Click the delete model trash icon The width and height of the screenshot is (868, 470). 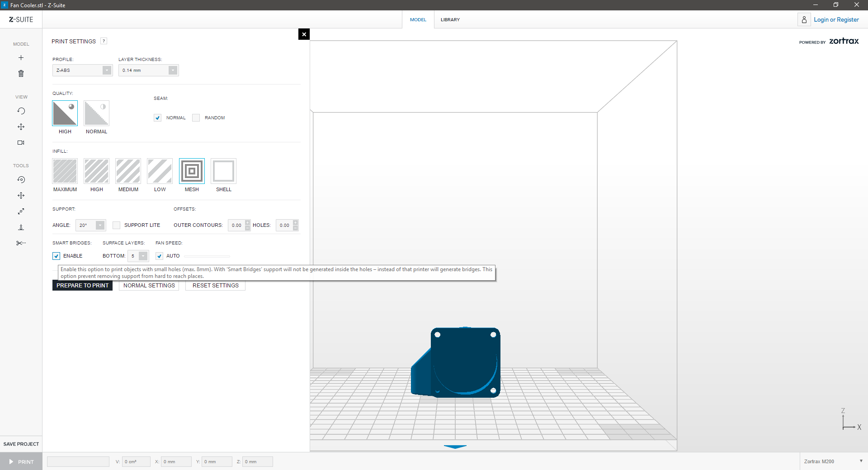21,74
